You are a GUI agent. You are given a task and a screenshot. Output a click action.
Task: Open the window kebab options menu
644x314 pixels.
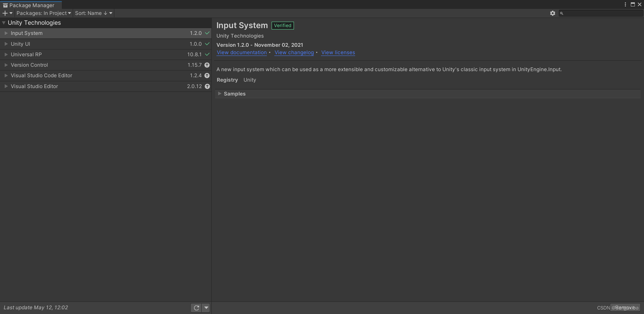coord(625,4)
